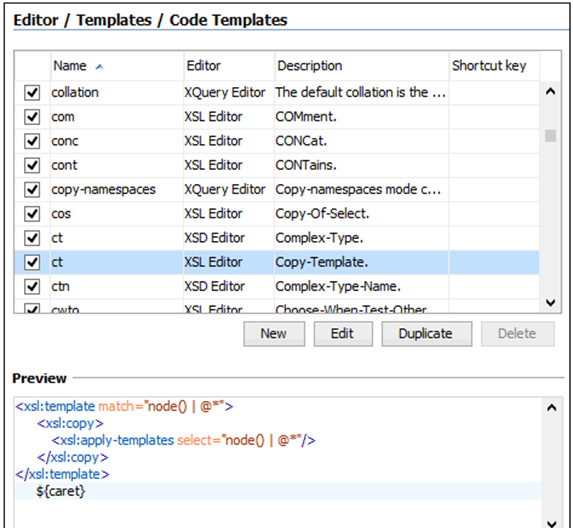The image size is (573, 528).
Task: Select the conc template name
Action: coord(65,141)
